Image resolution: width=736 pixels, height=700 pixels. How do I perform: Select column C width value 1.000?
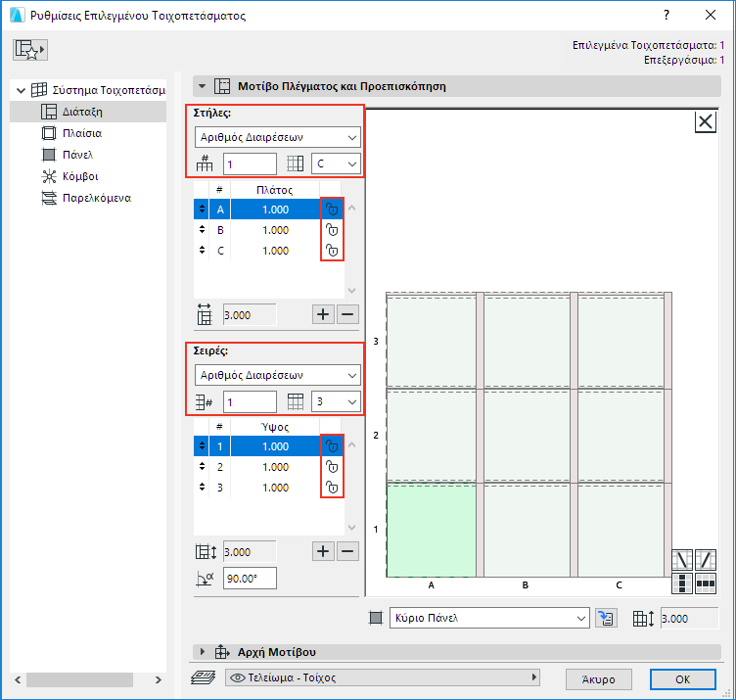(275, 251)
